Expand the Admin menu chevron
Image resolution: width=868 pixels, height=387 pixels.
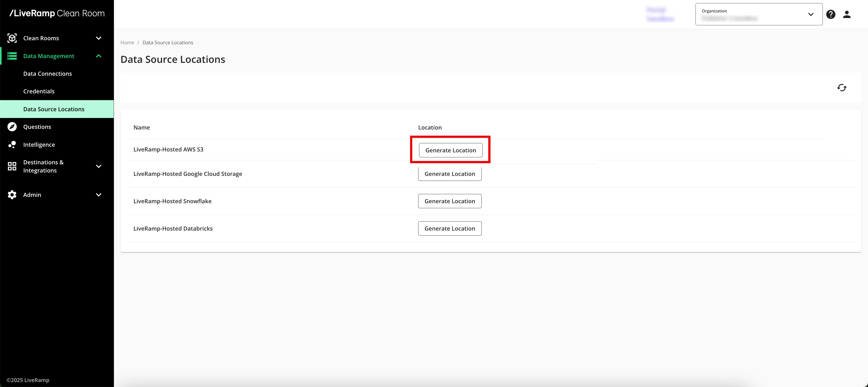(x=99, y=195)
